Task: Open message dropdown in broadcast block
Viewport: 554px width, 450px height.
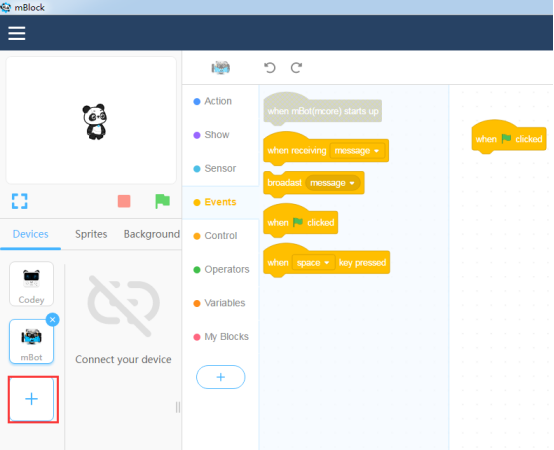Action: (332, 183)
